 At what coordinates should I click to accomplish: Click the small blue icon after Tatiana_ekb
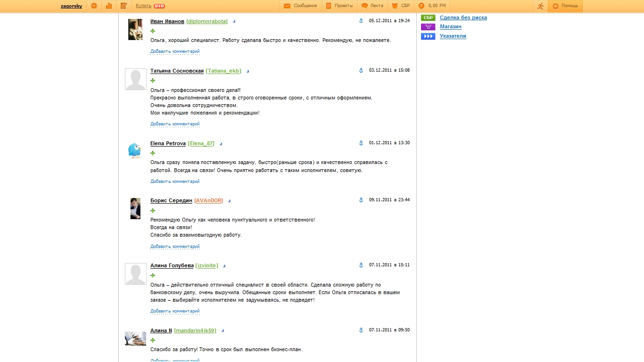(248, 72)
